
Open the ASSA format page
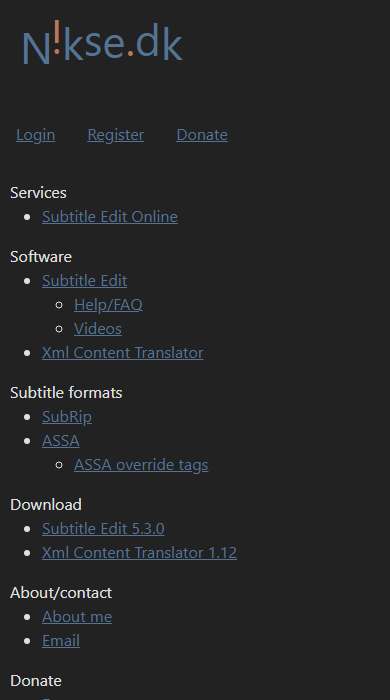pos(61,441)
